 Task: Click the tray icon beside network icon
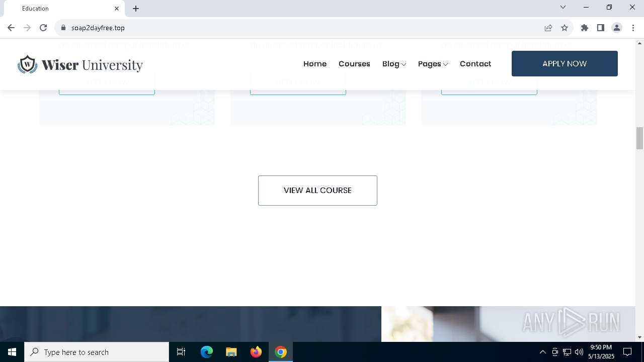click(555, 352)
